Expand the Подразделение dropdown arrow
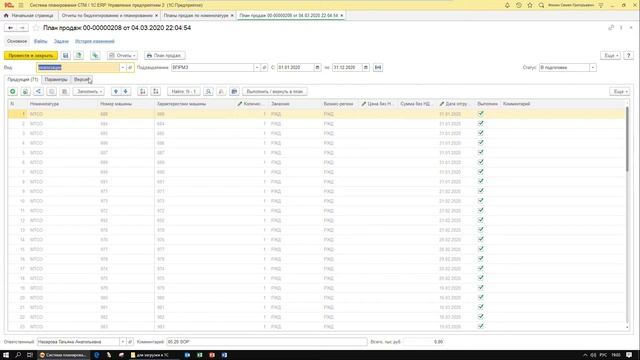The width and height of the screenshot is (640, 360). pos(257,67)
